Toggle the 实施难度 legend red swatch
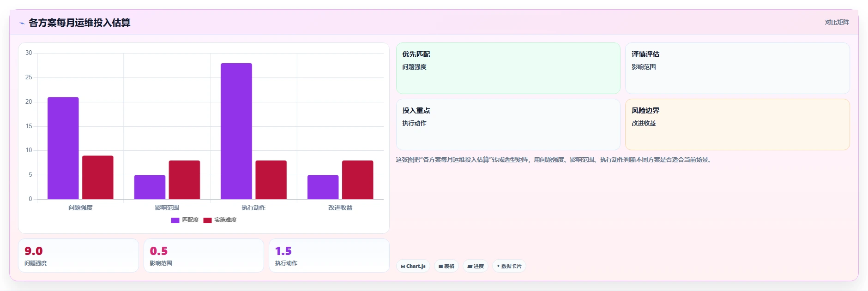 [x=207, y=220]
